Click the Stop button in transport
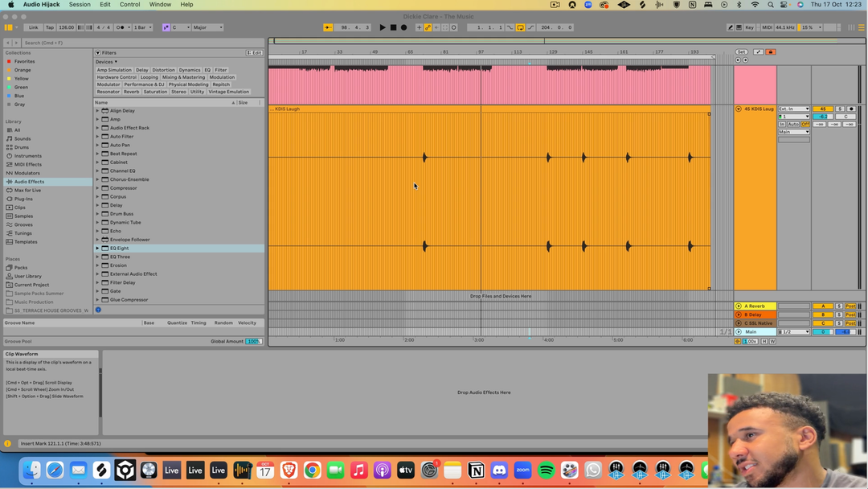 [x=393, y=27]
